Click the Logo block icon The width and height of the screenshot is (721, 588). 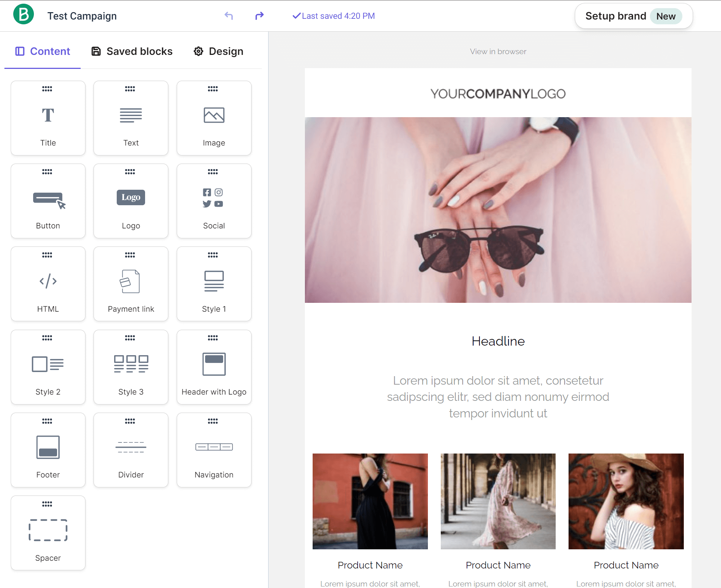[131, 197]
